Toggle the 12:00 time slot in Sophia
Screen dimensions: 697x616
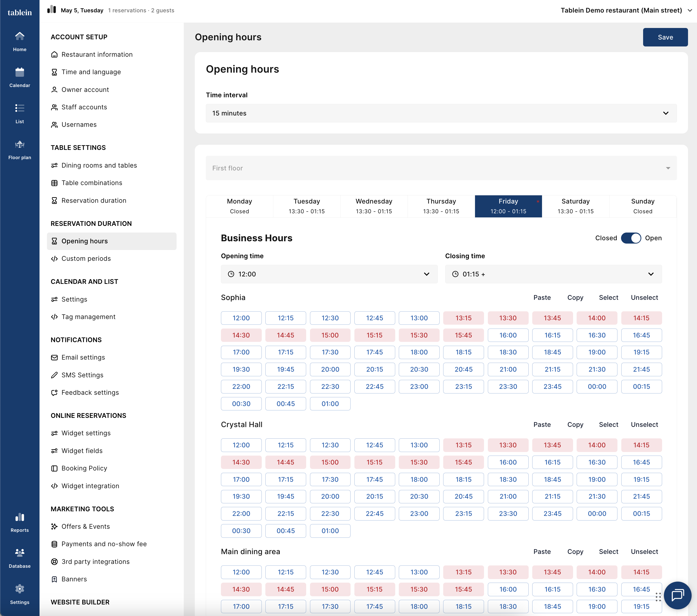tap(241, 318)
